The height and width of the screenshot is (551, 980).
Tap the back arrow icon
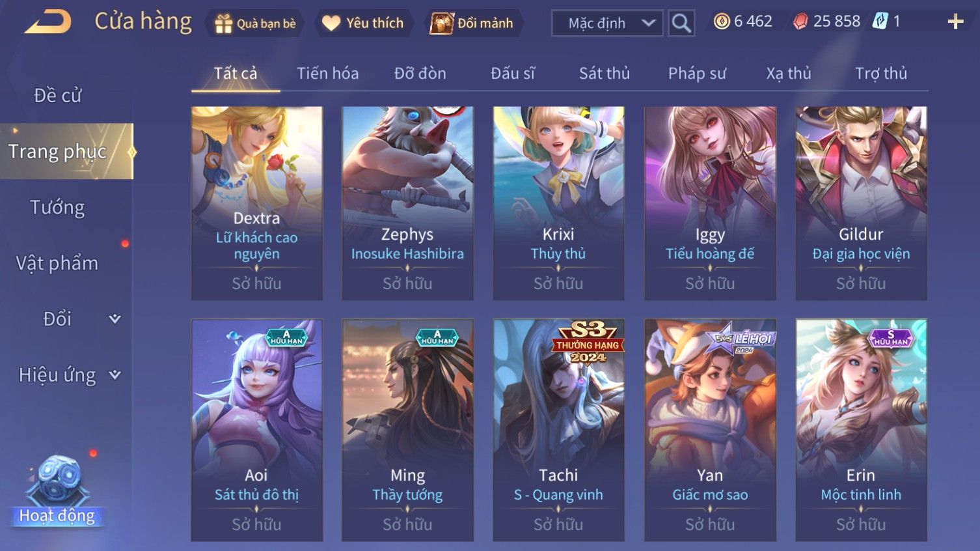(x=48, y=22)
